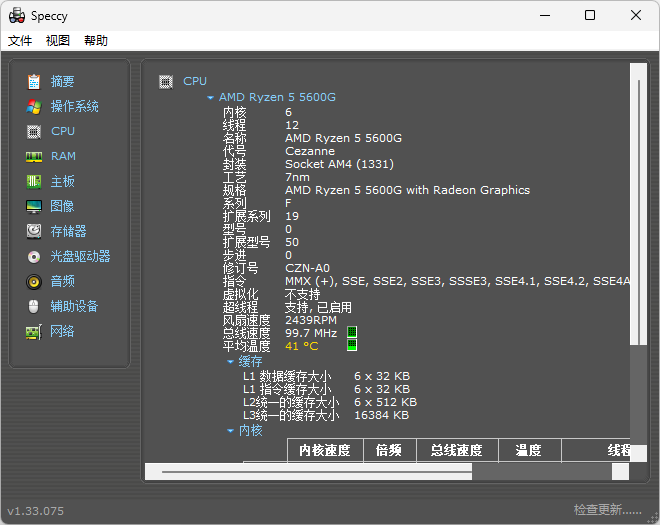The width and height of the screenshot is (660, 525).
Task: Go to RAM section
Action: pyautogui.click(x=64, y=156)
